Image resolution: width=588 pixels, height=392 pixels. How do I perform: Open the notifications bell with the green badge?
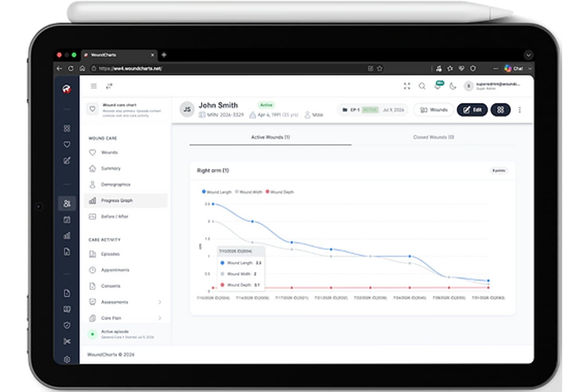pyautogui.click(x=438, y=85)
